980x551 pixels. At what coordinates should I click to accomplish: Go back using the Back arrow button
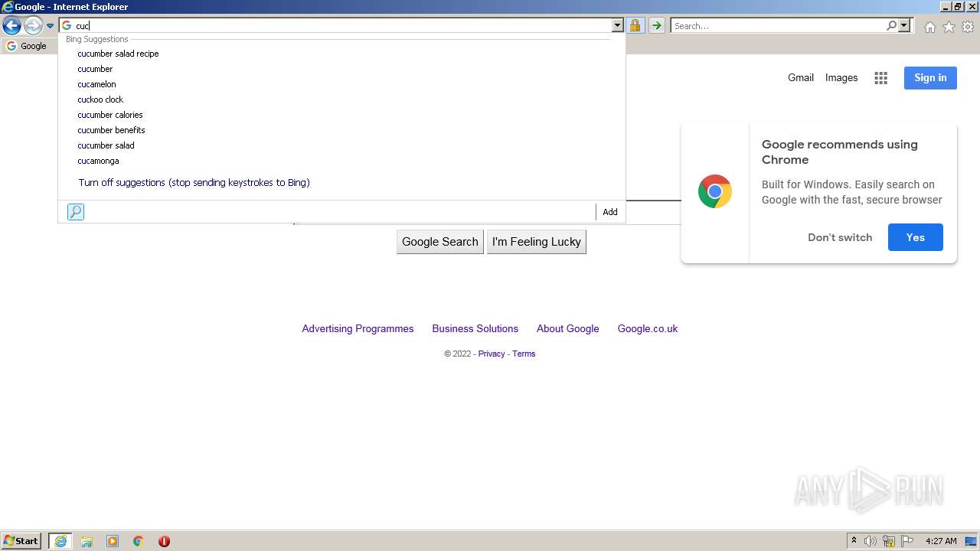point(11,26)
